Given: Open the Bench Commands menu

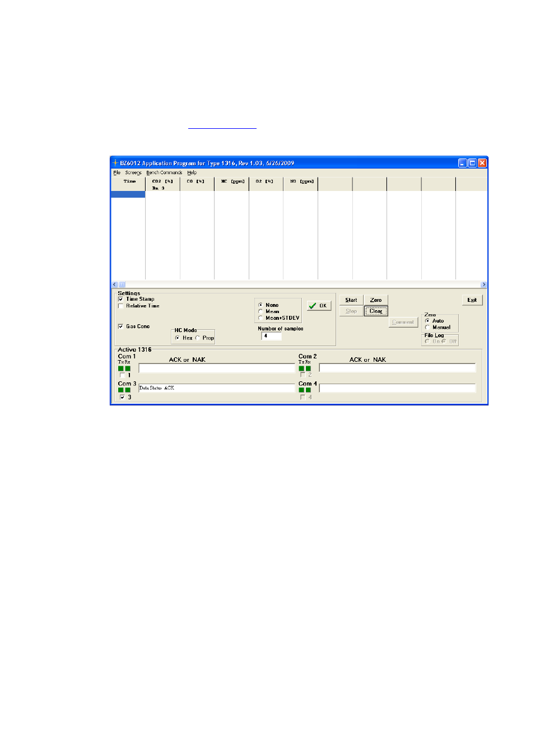Looking at the screenshot, I should (x=164, y=172).
